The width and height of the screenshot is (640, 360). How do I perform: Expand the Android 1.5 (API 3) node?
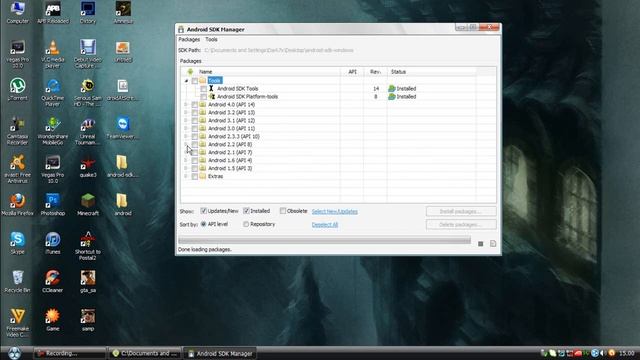(186, 168)
